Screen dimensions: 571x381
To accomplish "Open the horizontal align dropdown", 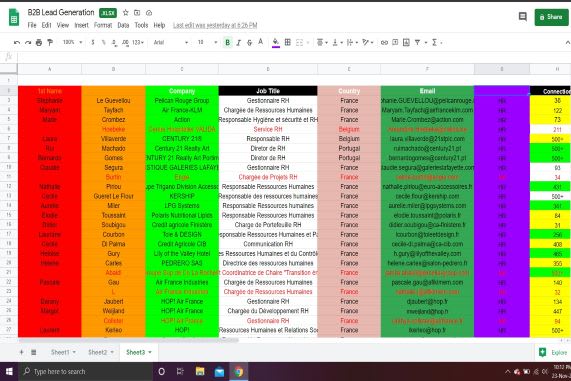I will click(x=322, y=43).
